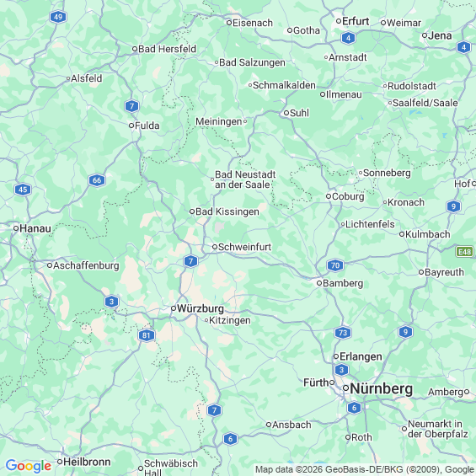The height and width of the screenshot is (476, 476).
Task: Click the Bamberg place label
Action: click(x=343, y=283)
